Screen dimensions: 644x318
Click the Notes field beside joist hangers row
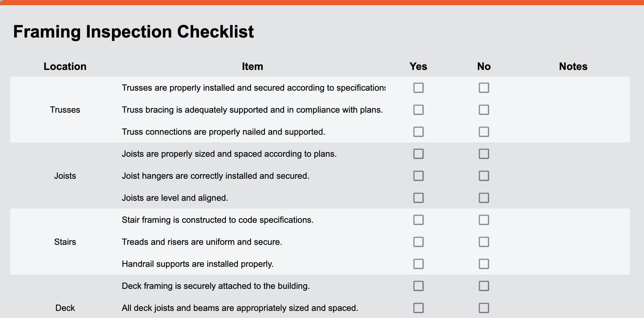(573, 176)
